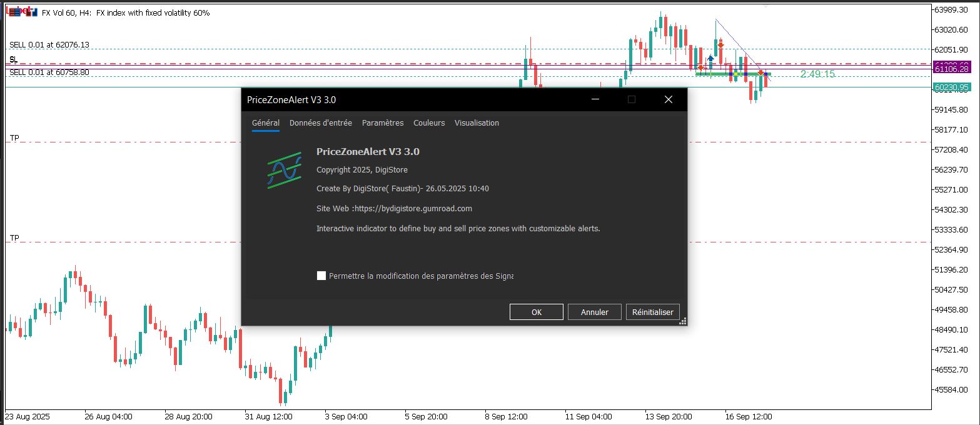Minimize the PriceZoneAlert dialog
The image size is (980, 425).
click(x=595, y=99)
